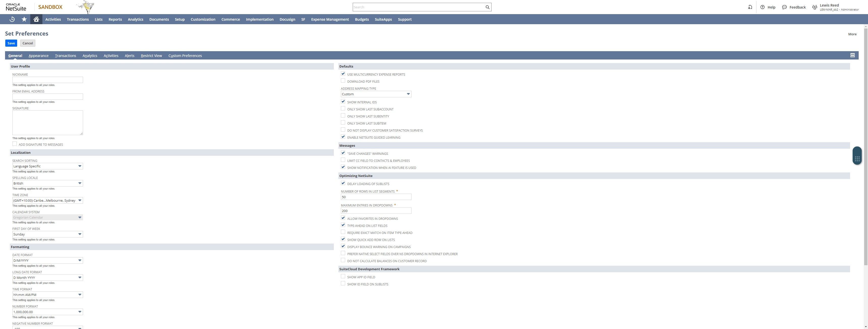Click the Nickname text field
The height and width of the screenshot is (329, 868).
point(47,80)
